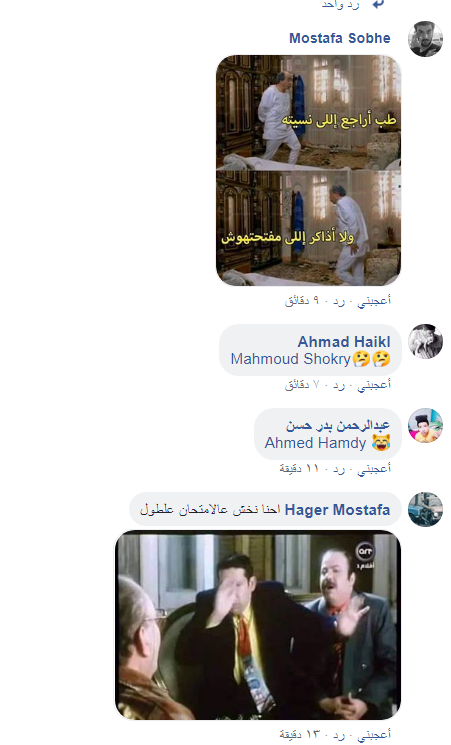The width and height of the screenshot is (451, 745).
Task: Reply to the Ahmed Hamdy tag comment
Action: coord(339,469)
